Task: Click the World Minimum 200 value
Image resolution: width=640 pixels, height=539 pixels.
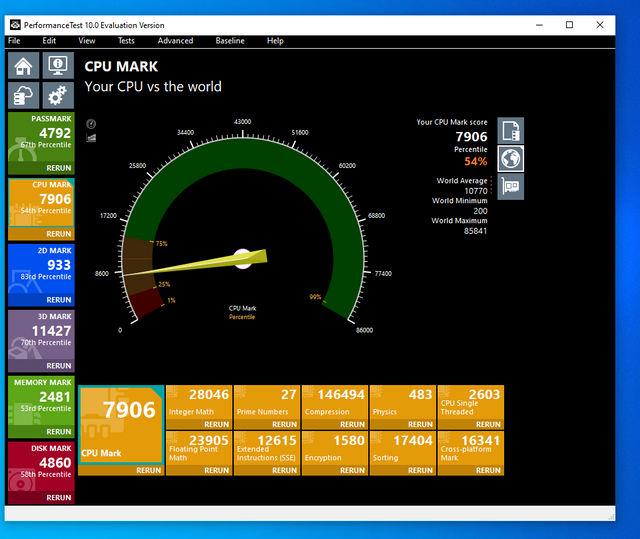Action: (x=480, y=211)
